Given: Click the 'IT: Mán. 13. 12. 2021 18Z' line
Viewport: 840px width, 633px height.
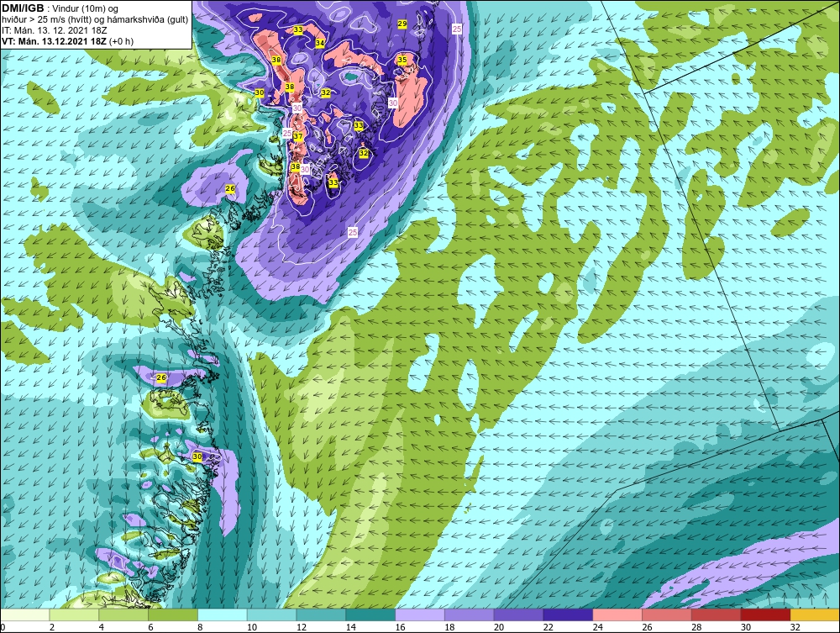Looking at the screenshot, I should pyautogui.click(x=54, y=30).
